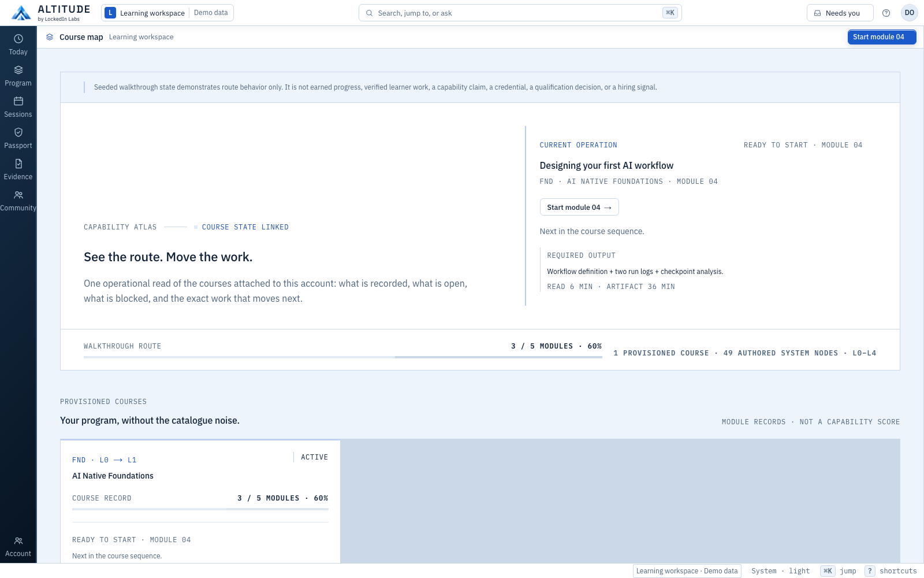Click the seeded walkthrough state notice
Screen dimensions: 924x578
click(375, 87)
